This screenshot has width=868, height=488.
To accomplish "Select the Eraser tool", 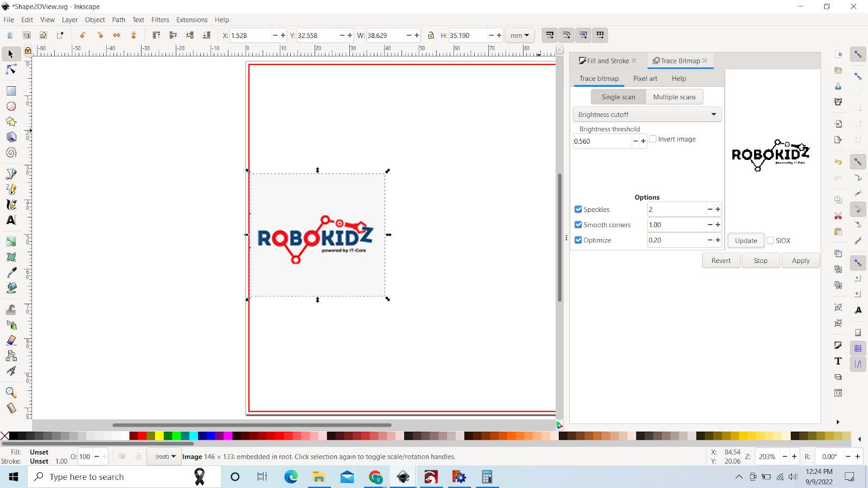I will pos(11,340).
